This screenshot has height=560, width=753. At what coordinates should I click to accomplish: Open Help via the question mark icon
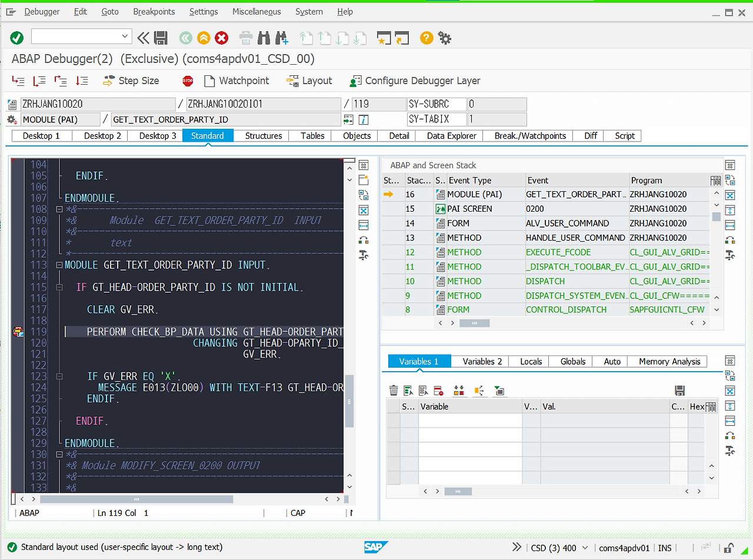pyautogui.click(x=427, y=38)
